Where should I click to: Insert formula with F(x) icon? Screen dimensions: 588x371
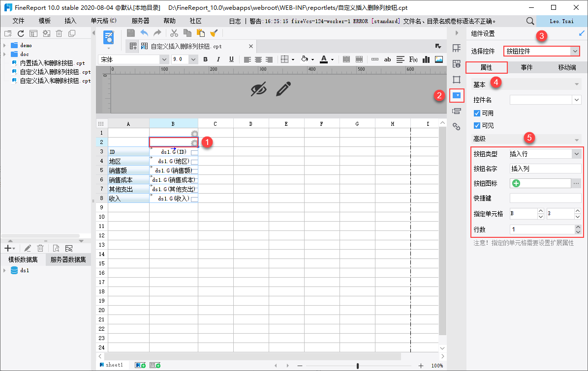pos(413,59)
